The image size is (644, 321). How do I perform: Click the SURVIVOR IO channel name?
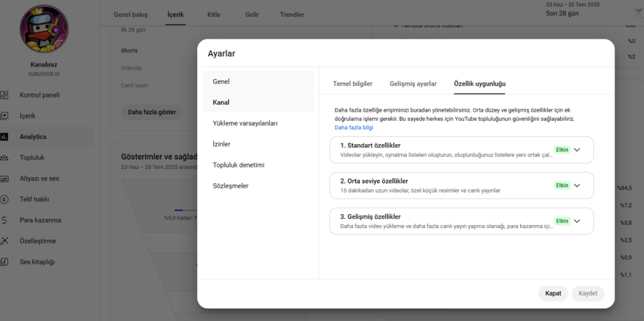(44, 74)
